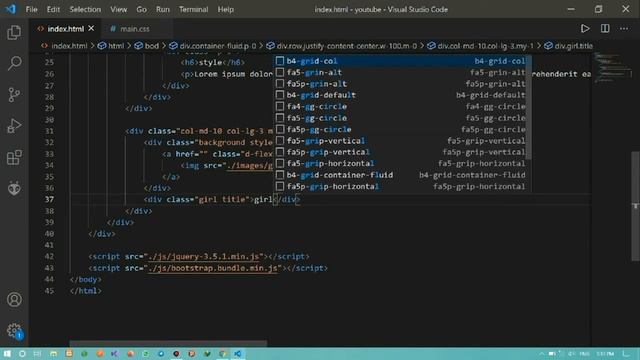Open the Selection menu

coord(85,9)
